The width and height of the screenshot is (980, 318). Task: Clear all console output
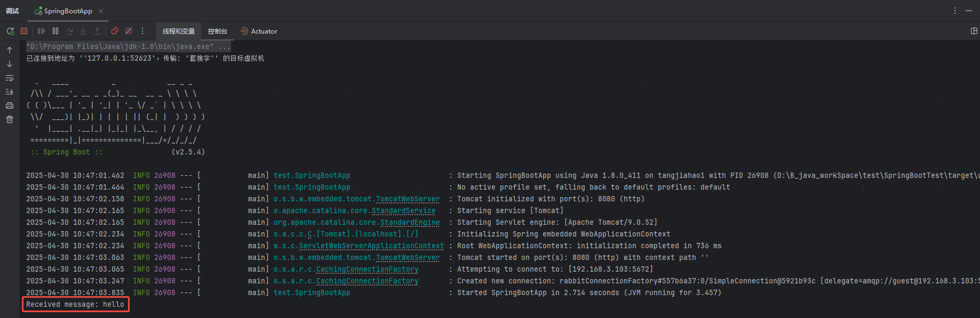pos(10,119)
